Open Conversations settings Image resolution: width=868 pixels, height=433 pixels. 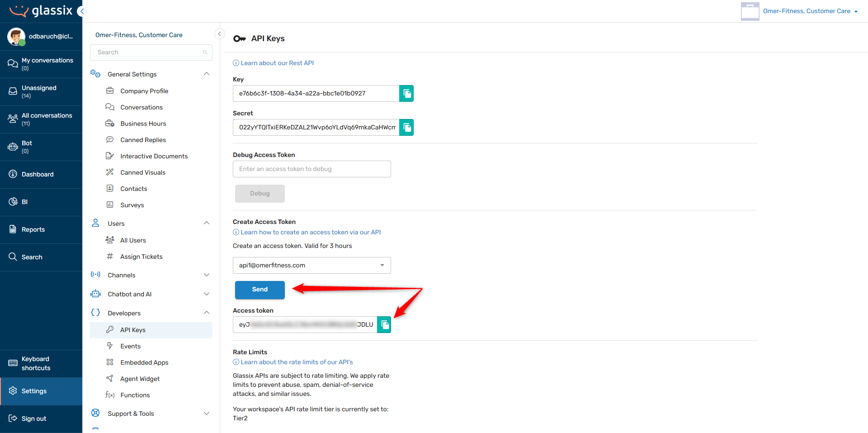[x=151, y=107]
